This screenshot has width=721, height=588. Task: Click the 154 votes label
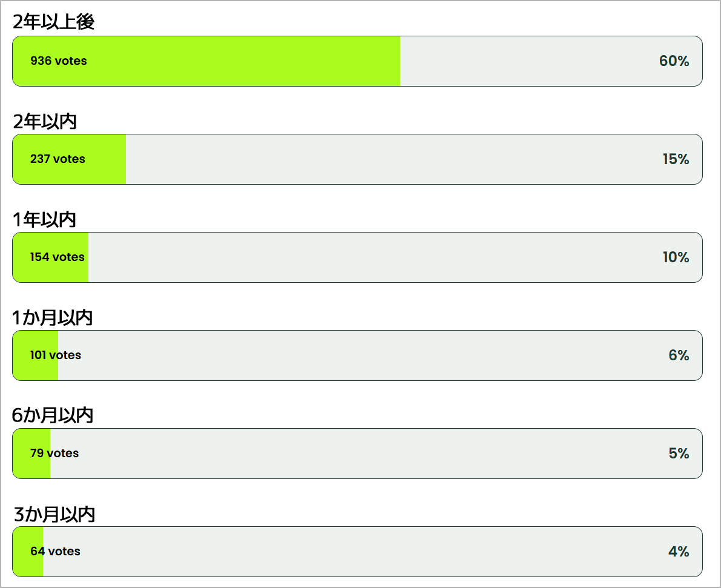(57, 257)
